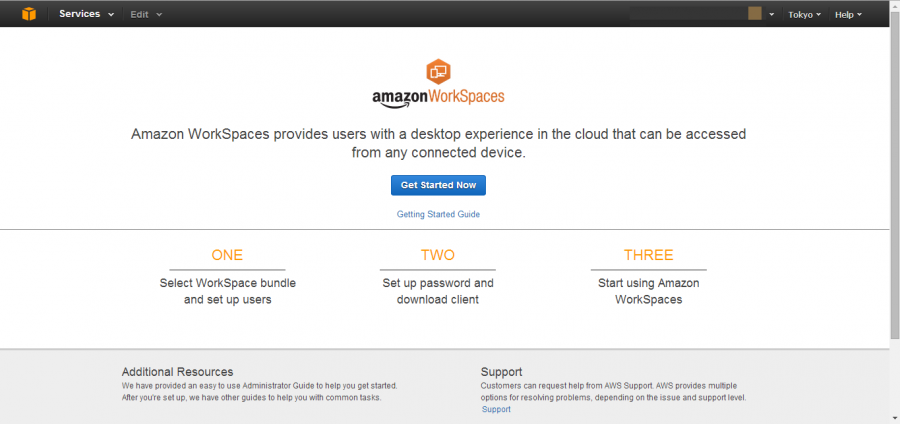Click the Get Started Now button
Image resolution: width=900 pixels, height=424 pixels.
[438, 185]
